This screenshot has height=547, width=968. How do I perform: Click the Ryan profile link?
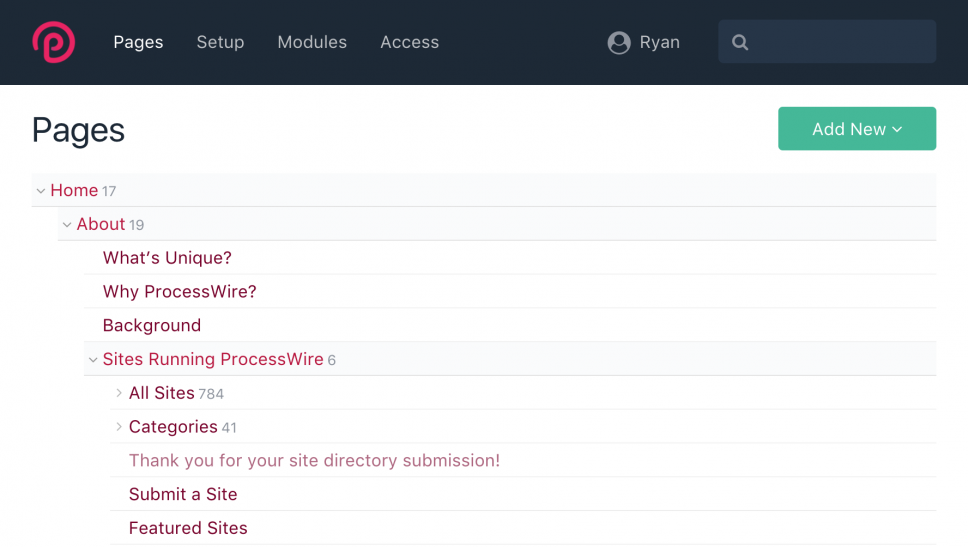coord(659,42)
